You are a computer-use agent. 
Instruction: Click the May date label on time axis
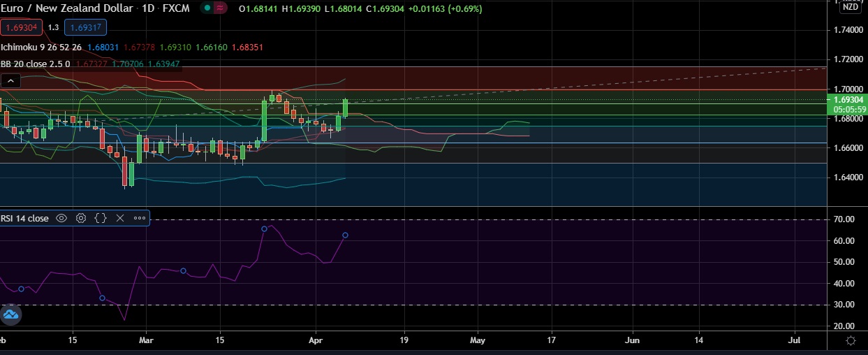coord(478,340)
